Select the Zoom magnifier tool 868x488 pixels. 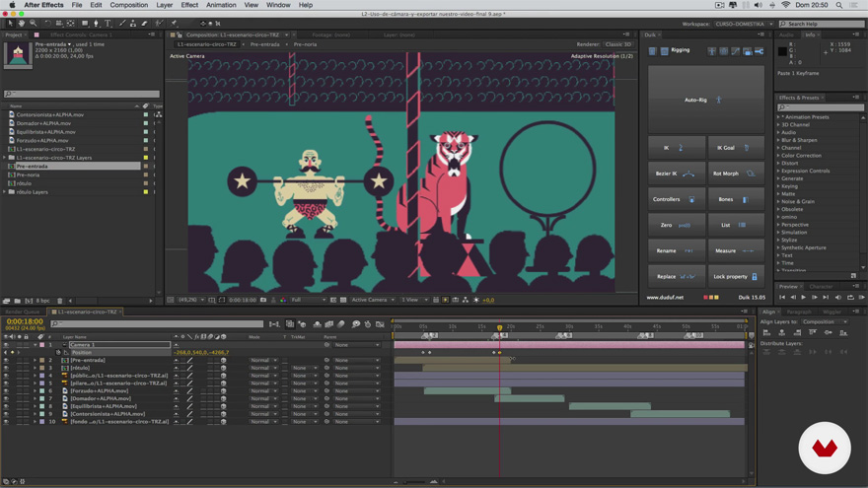pos(34,24)
